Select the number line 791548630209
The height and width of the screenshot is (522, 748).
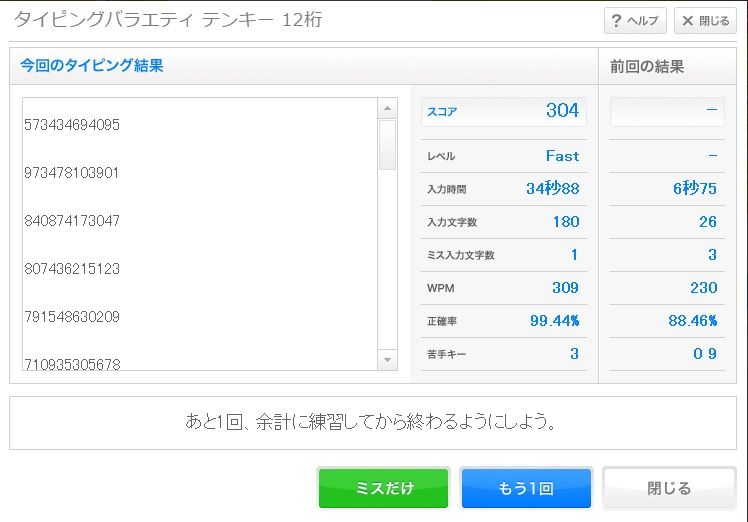72,317
